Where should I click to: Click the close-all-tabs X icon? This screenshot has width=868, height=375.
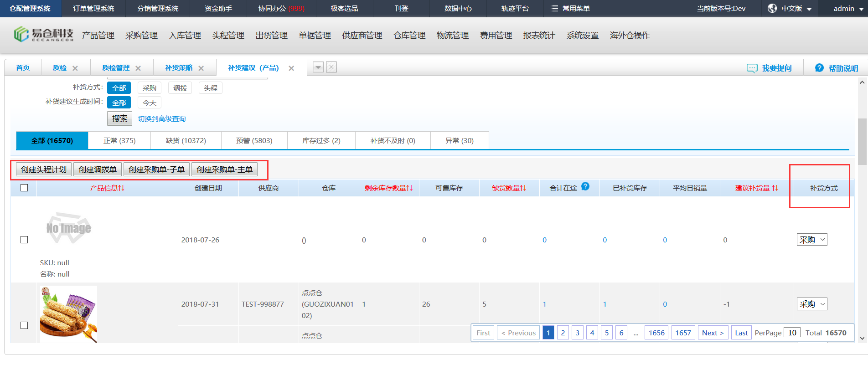tap(331, 67)
